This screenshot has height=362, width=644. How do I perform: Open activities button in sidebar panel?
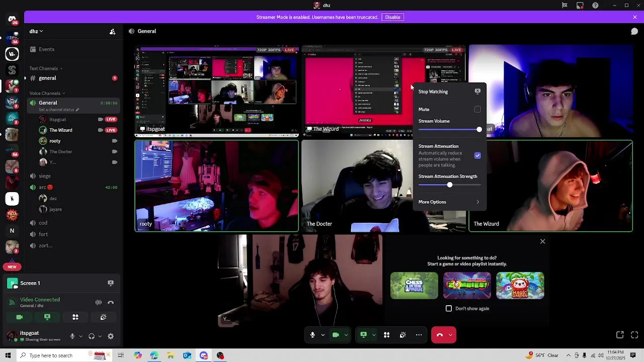point(75,317)
